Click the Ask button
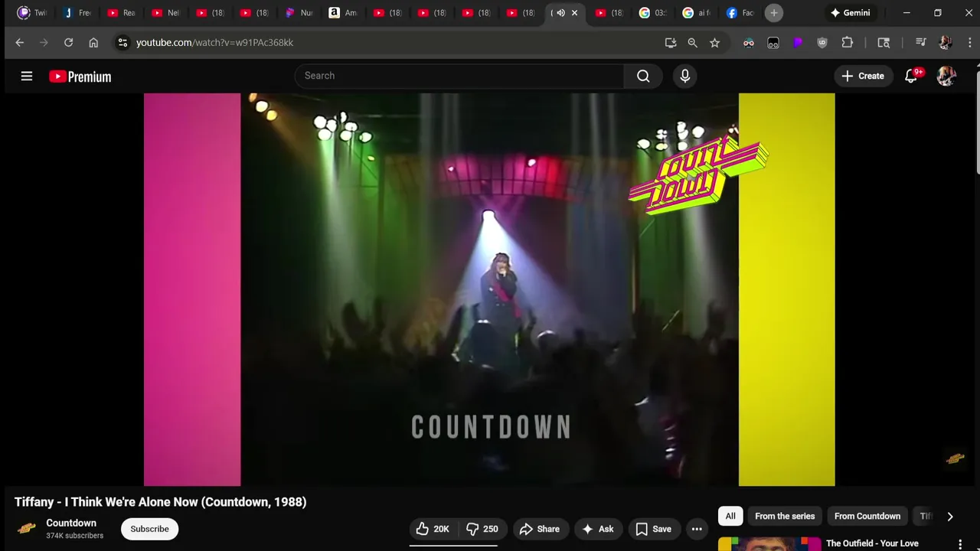The image size is (980, 551). 598,529
